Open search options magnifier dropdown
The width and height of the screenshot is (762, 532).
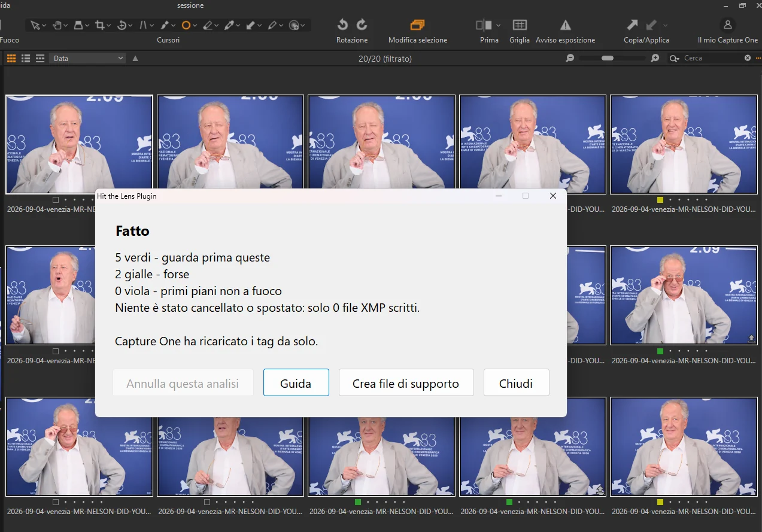click(x=675, y=58)
